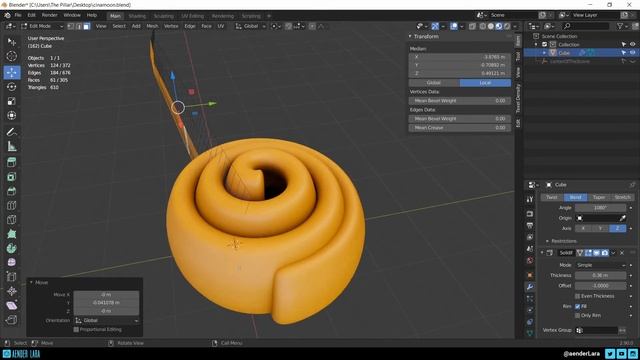Activate the Move tool
The width and height of the screenshot is (640, 360).
12,72
